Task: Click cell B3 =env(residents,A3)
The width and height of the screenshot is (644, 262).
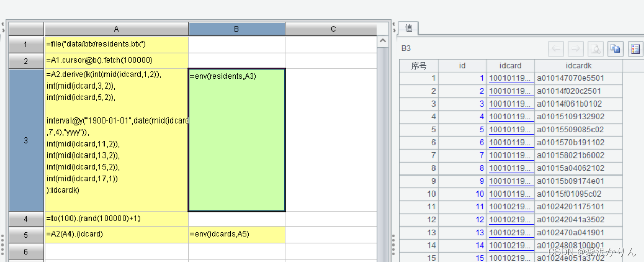Action: tap(237, 140)
